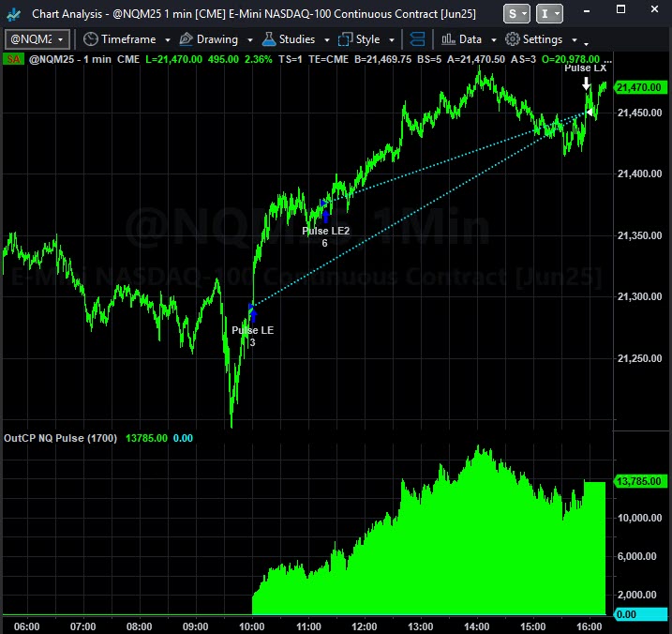The image size is (672, 634).
Task: Click the 13785.00 study value readout
Action: click(146, 438)
